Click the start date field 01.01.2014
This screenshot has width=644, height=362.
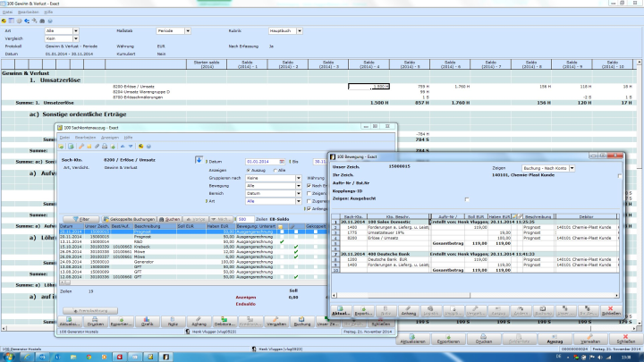click(x=259, y=161)
